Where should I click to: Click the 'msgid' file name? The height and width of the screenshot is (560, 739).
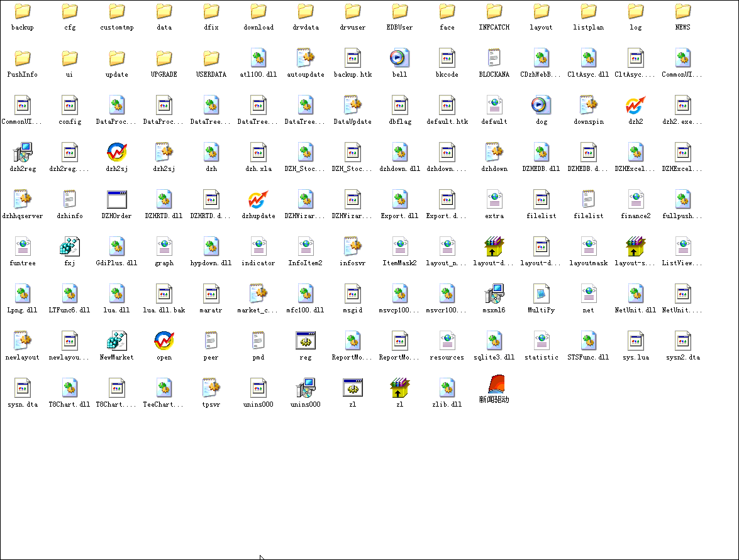tap(353, 310)
